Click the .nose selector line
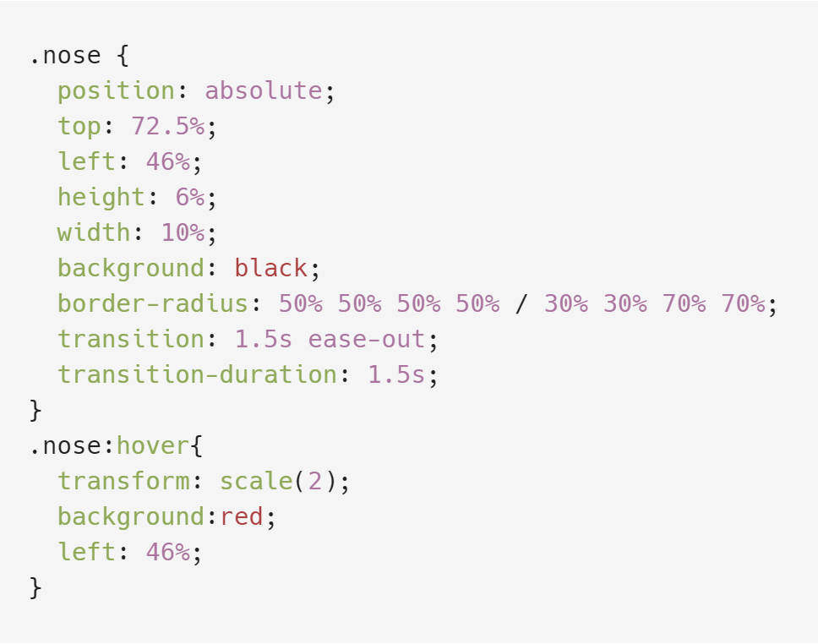This screenshot has height=644, width=818. 79,56
